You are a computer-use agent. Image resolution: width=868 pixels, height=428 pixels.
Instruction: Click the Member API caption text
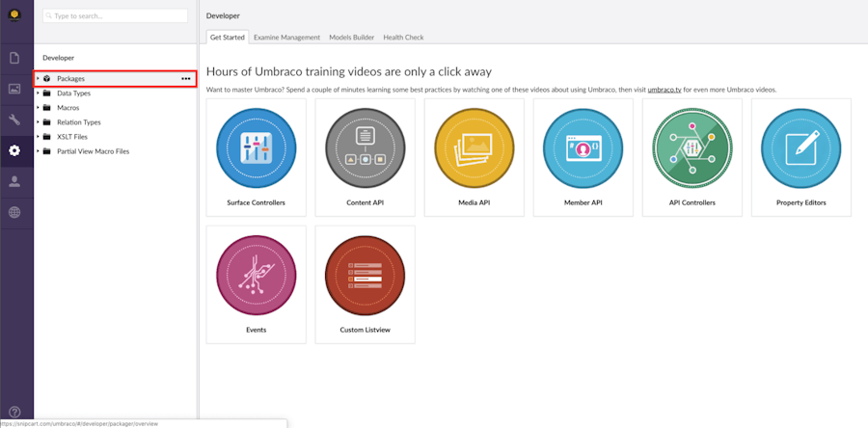(x=583, y=203)
